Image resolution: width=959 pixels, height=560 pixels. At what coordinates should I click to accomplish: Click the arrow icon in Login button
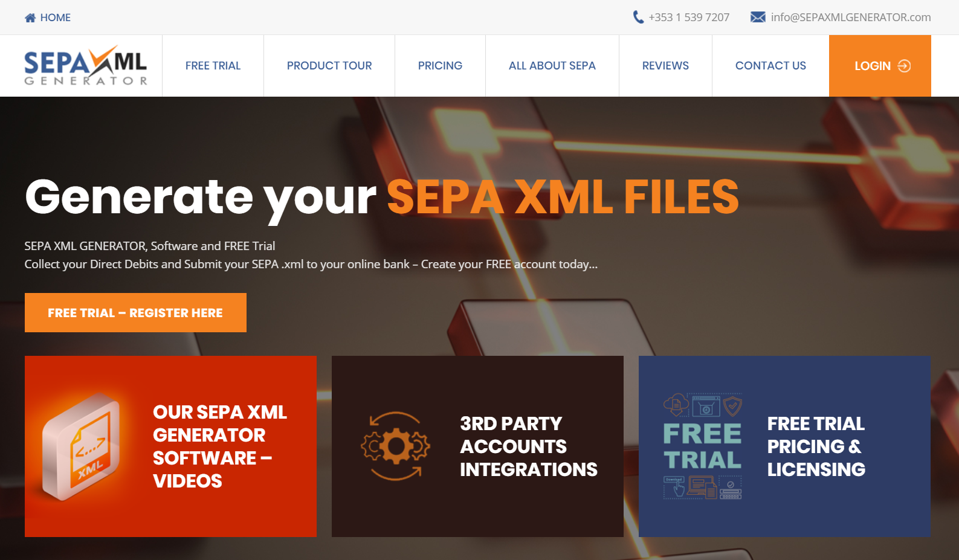click(904, 66)
